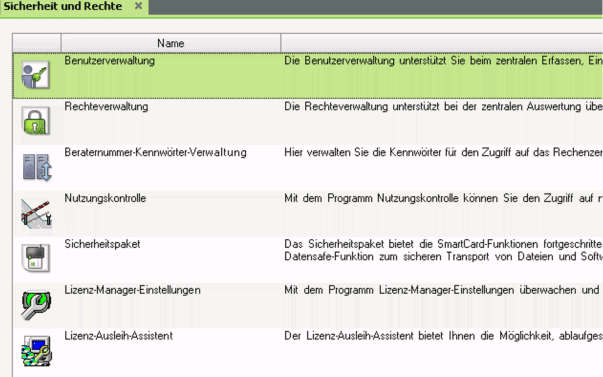Select the Lizenz-Manager-Einstellungen name entry
Screen dimensions: 603x377
(x=133, y=290)
